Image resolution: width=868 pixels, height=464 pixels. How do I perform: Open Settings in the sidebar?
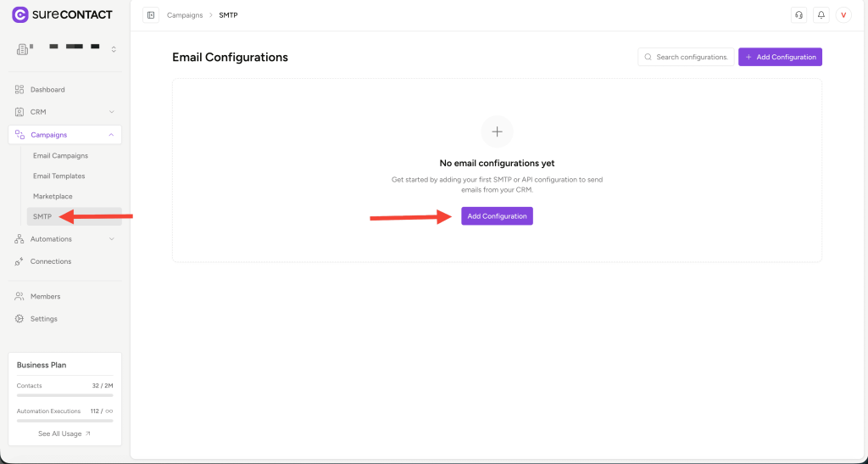(44, 319)
